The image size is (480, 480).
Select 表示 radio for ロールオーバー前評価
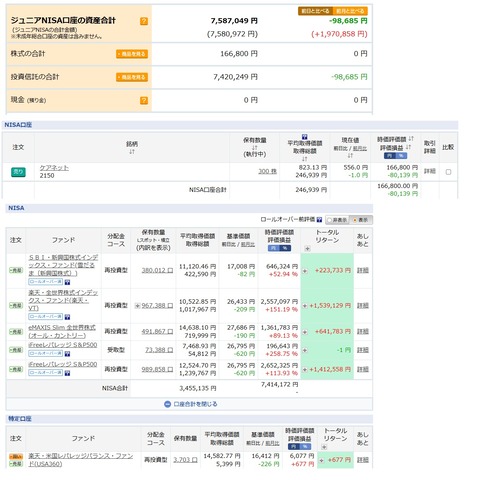pos(360,220)
